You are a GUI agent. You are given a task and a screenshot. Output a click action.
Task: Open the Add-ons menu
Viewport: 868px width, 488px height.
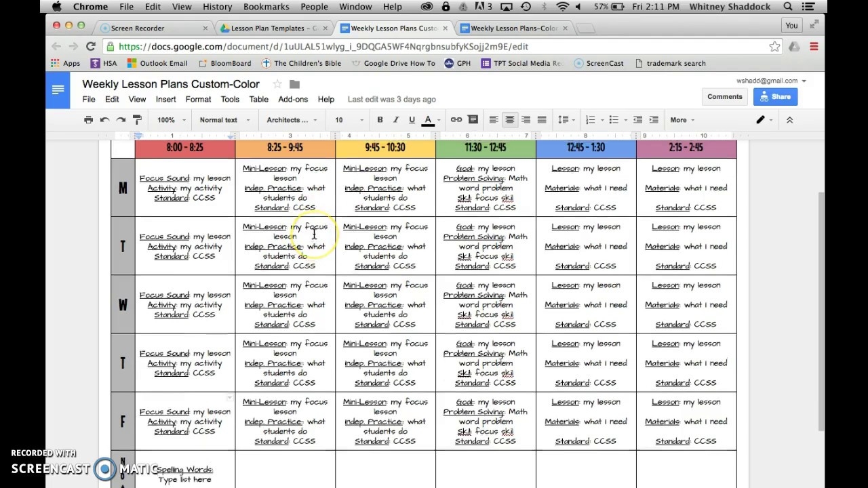293,99
